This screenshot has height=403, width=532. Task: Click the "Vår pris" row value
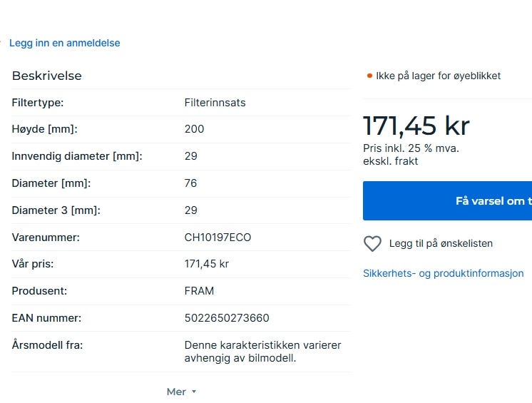point(206,264)
